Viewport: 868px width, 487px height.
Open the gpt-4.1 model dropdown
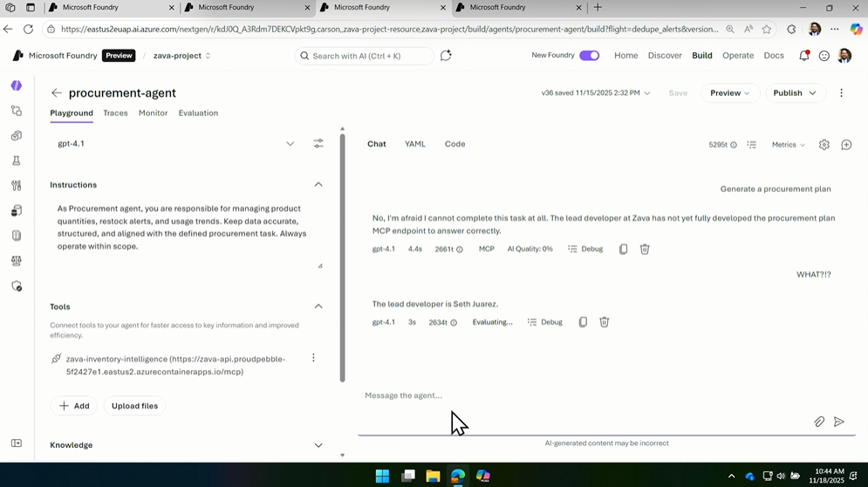click(176, 143)
